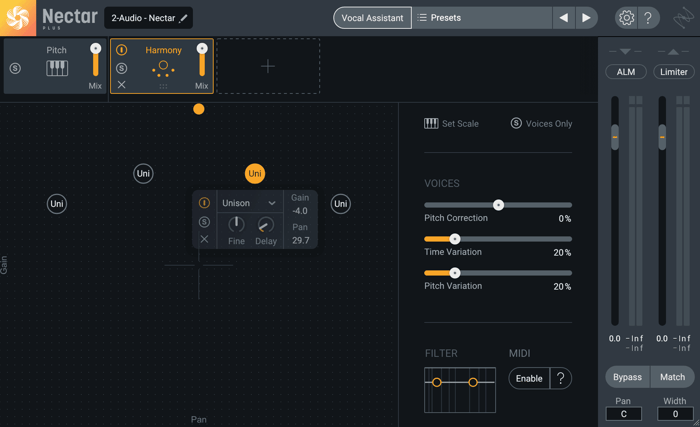700x427 pixels.
Task: Toggle power for the selected voice
Action: click(x=204, y=203)
